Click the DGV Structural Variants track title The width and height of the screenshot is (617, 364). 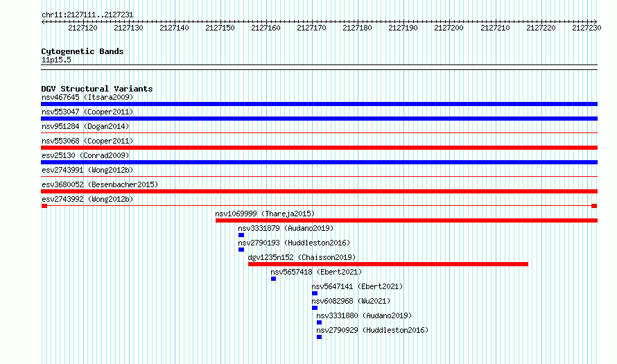97,89
